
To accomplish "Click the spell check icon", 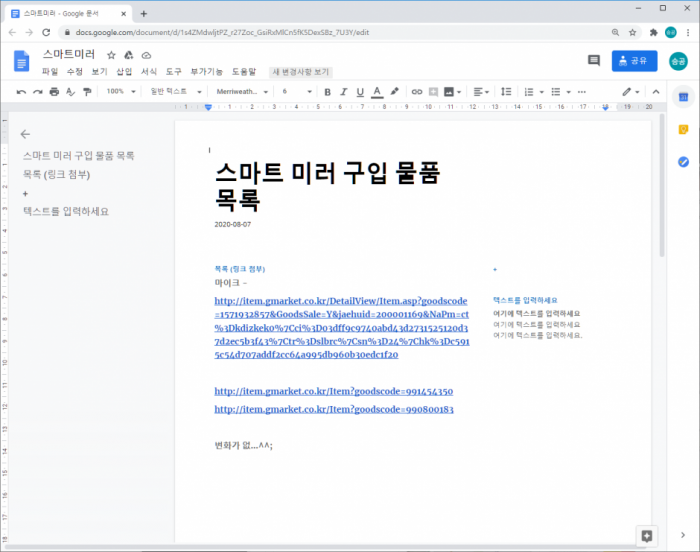I will [70, 91].
